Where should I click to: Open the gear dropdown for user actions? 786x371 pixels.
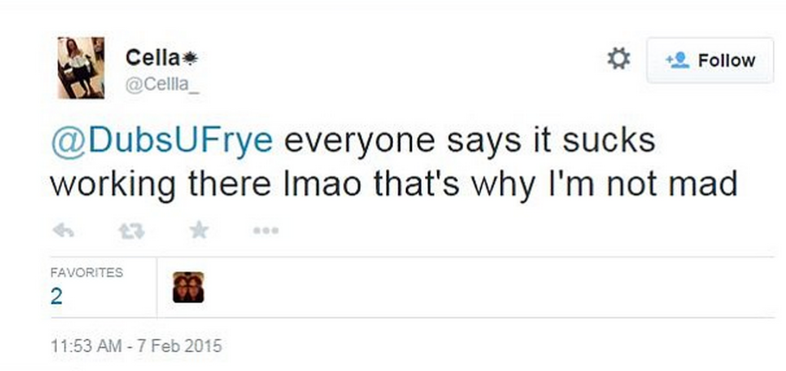tap(619, 59)
